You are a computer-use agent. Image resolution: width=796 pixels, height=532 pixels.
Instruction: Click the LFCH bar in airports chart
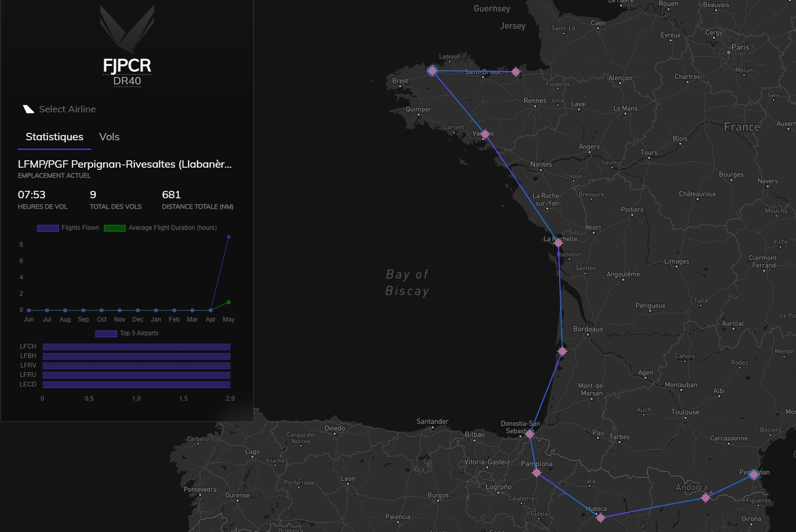pos(136,346)
